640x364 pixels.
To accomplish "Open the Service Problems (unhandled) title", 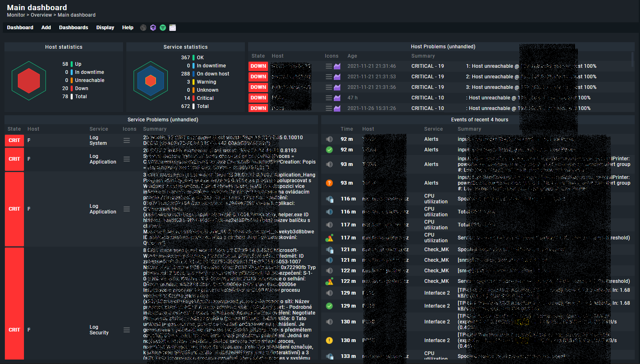I will tap(163, 120).
